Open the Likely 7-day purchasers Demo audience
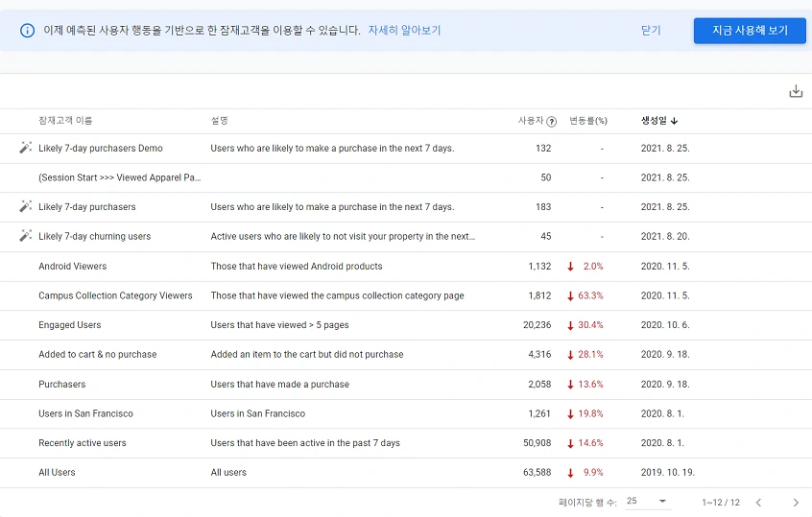Viewport: 812px width, 517px height. [x=101, y=148]
